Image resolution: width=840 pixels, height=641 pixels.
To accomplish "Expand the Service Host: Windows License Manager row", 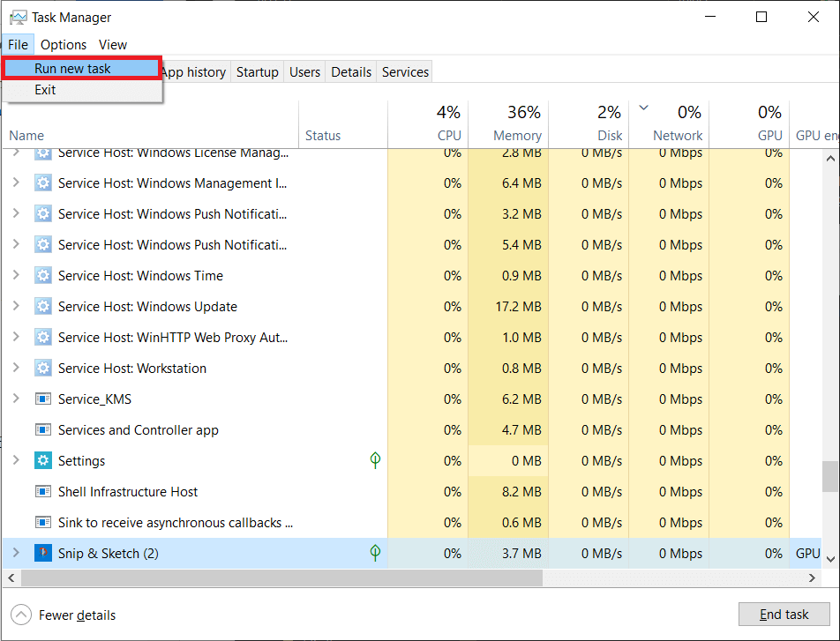I will pyautogui.click(x=15, y=152).
